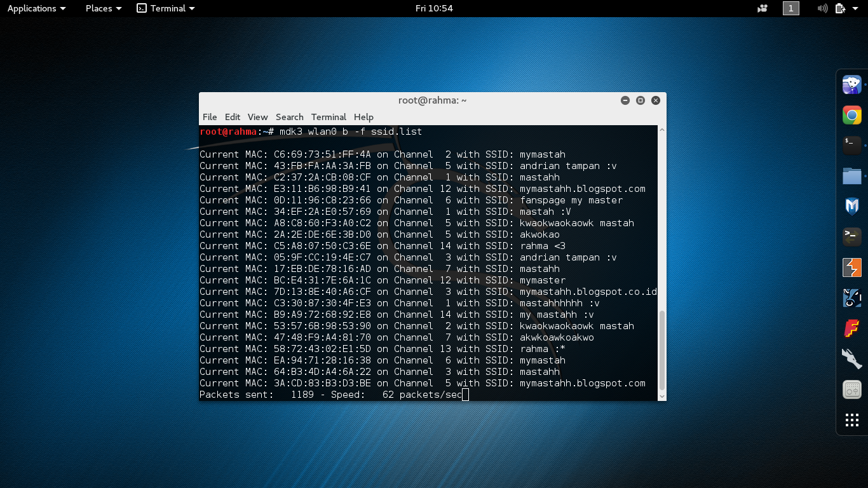Open the Terminal icon in the dock
Screen dimensions: 868x488
pyautogui.click(x=851, y=146)
